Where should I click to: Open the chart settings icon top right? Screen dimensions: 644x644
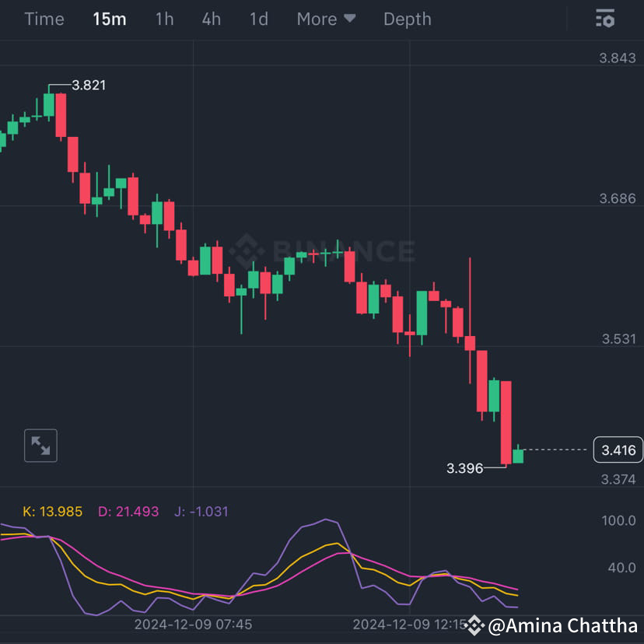[x=605, y=19]
